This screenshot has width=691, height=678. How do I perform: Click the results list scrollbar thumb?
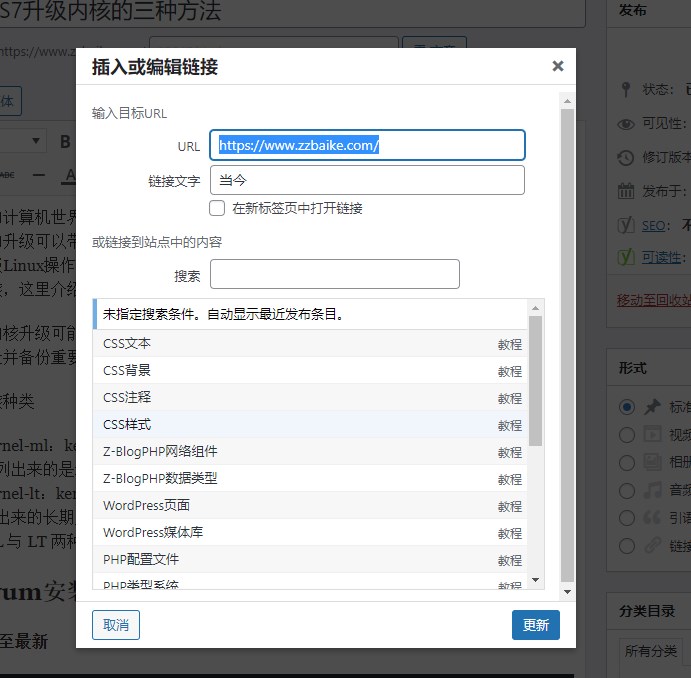coord(535,381)
